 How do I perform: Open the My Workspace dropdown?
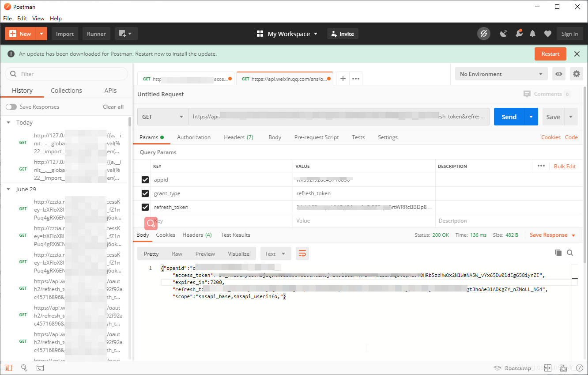click(x=287, y=34)
